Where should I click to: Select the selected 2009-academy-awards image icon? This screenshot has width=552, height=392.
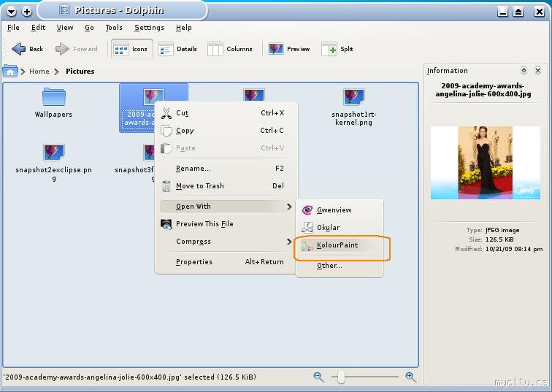click(x=153, y=96)
